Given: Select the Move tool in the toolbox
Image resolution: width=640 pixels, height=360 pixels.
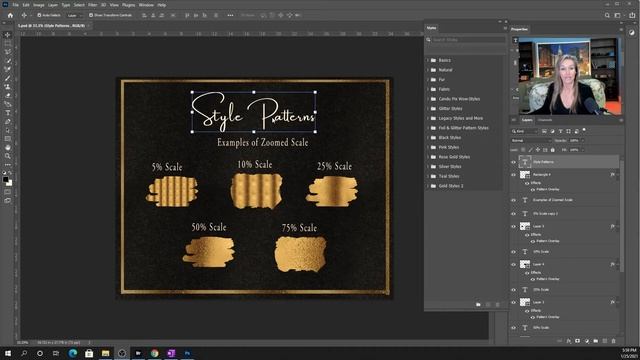Looking at the screenshot, I should click(x=7, y=35).
